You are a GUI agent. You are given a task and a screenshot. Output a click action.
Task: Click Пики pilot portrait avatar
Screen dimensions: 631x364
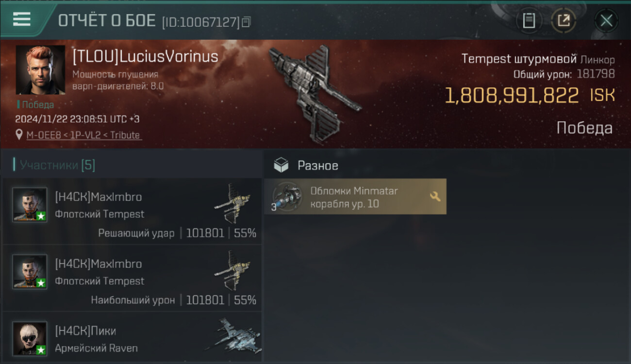pos(30,338)
